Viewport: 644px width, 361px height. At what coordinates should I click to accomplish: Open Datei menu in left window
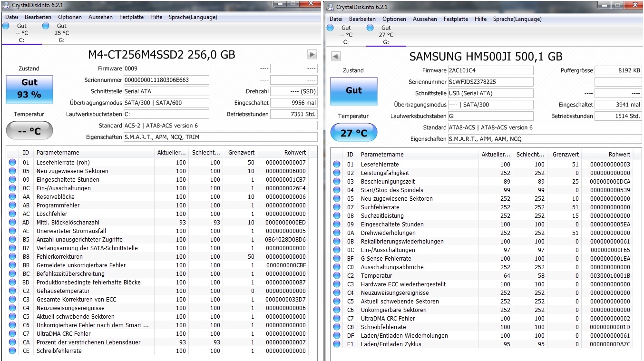click(11, 17)
